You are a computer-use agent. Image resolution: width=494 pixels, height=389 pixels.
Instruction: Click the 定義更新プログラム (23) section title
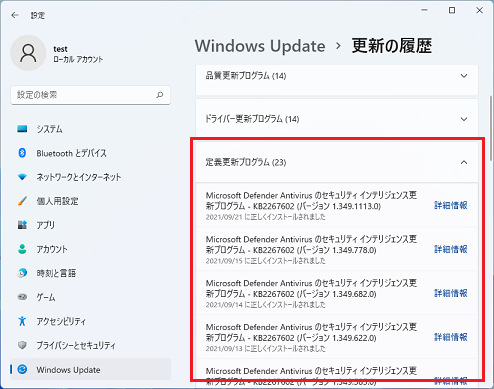click(246, 162)
